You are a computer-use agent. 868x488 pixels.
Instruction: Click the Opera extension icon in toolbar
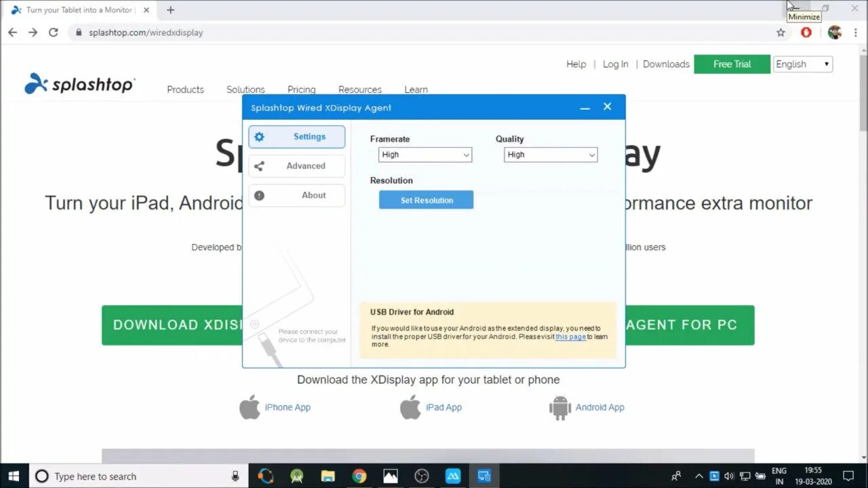(806, 32)
